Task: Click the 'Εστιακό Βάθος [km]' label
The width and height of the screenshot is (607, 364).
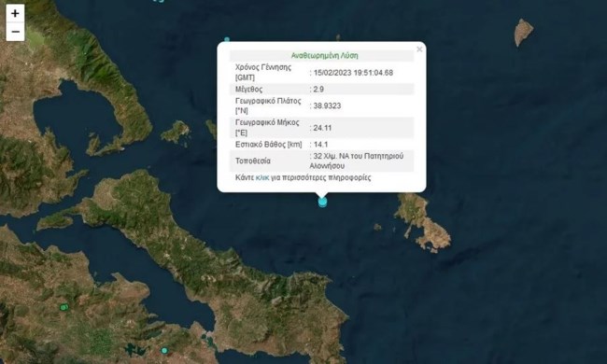Action: coord(269,145)
